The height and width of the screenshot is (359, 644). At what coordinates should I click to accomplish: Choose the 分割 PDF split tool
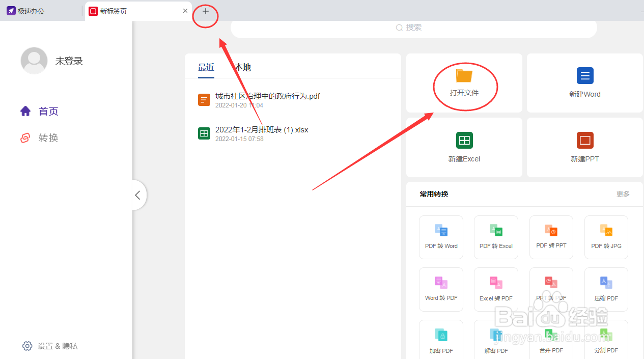click(x=606, y=339)
